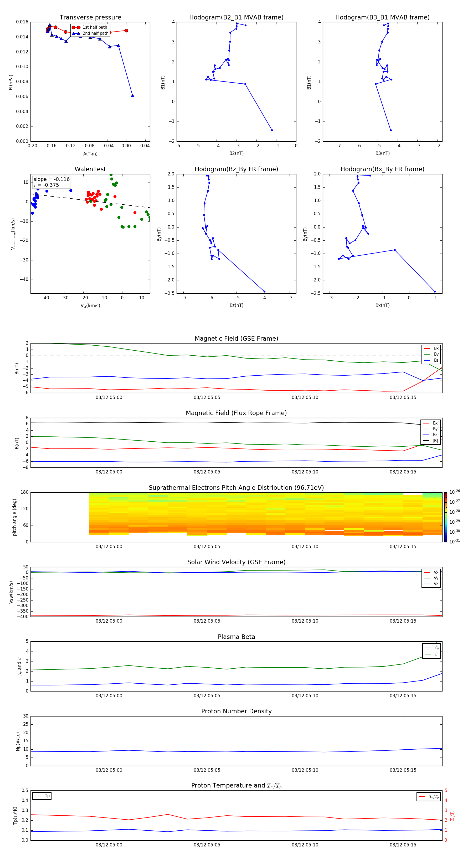Click the '2nd half path' legend entry
Screen dimensions: 473x868
(90, 33)
